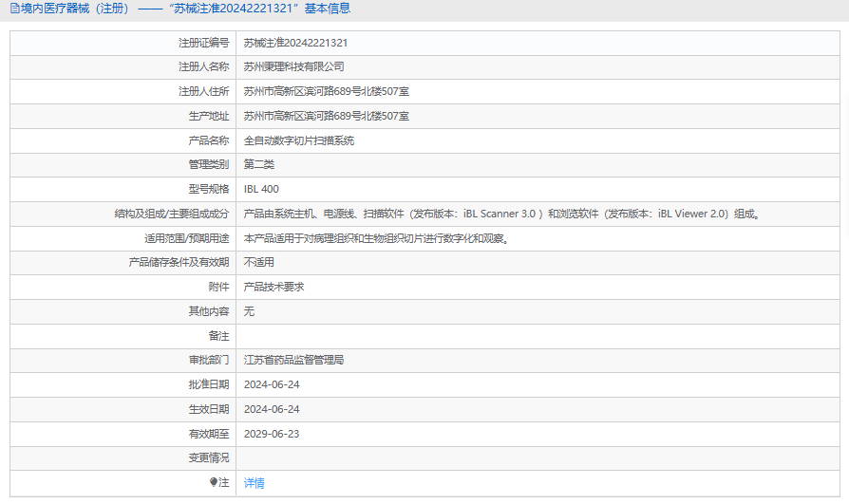Click the label 生效日期
This screenshot has width=849, height=504.
209,409
